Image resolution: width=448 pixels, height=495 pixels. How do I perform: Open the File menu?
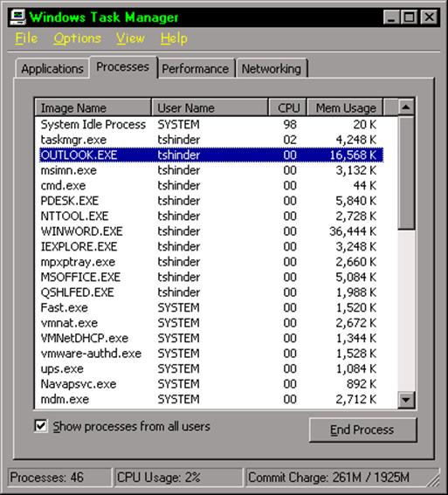26,38
